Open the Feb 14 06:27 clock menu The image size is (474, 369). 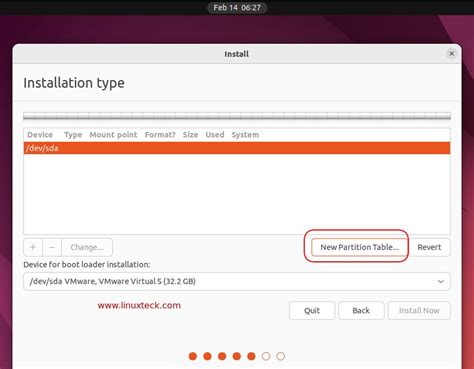point(237,8)
